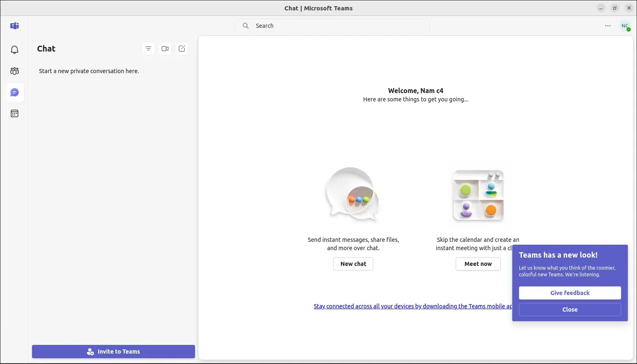
Task: Select the Chat icon in sidebar
Action: pos(15,92)
